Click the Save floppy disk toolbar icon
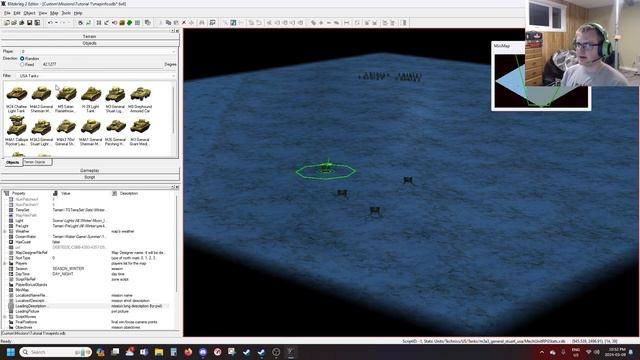The image size is (640, 360). tap(29, 23)
